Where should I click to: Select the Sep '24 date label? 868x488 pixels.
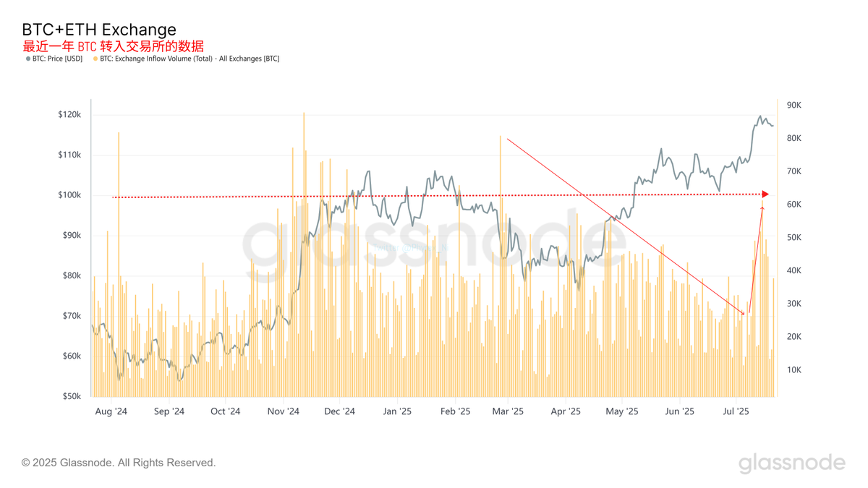[x=169, y=411]
